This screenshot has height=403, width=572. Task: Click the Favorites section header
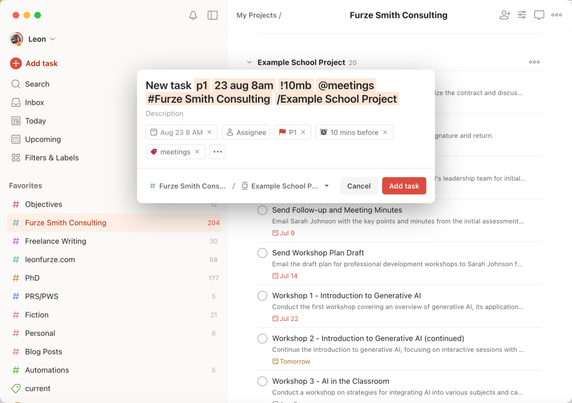pos(26,186)
